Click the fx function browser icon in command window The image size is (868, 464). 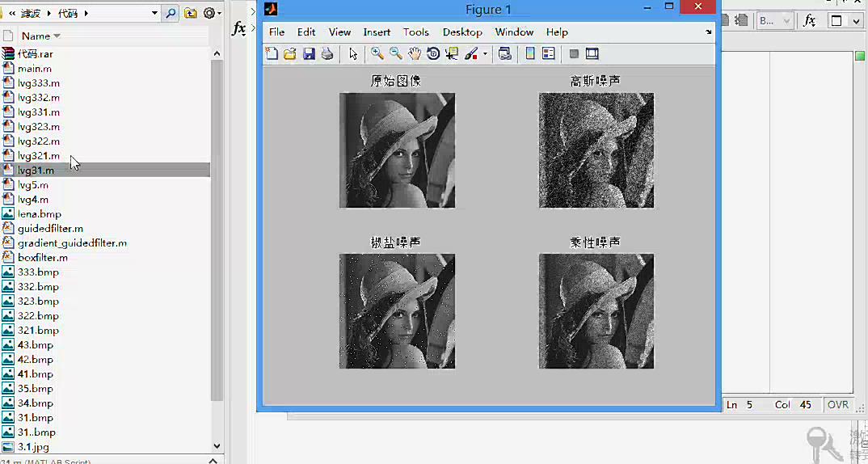[x=238, y=27]
